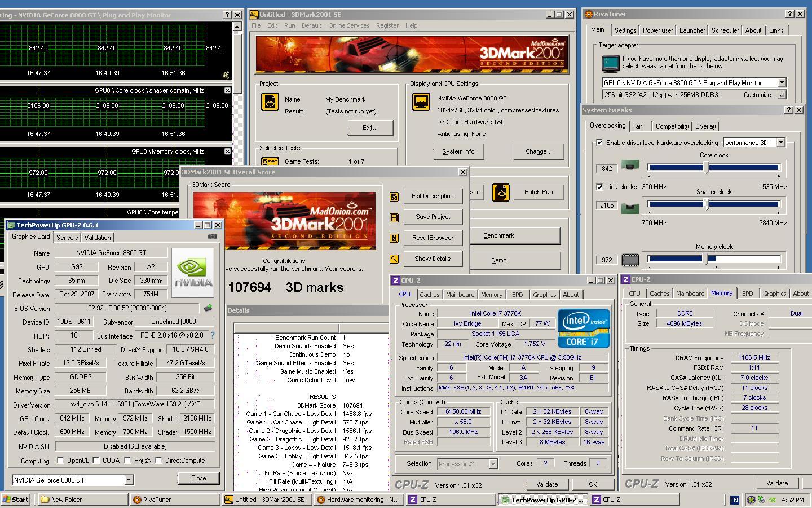Close the GPU0 Memory clock graph
The image size is (812, 508).
tap(227, 151)
